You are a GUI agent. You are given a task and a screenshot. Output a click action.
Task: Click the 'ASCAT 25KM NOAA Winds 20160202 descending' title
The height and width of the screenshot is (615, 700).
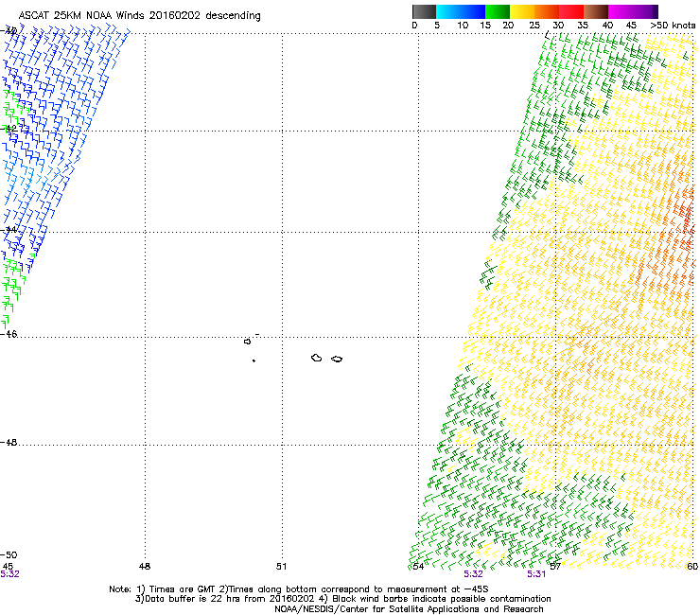[x=139, y=15]
